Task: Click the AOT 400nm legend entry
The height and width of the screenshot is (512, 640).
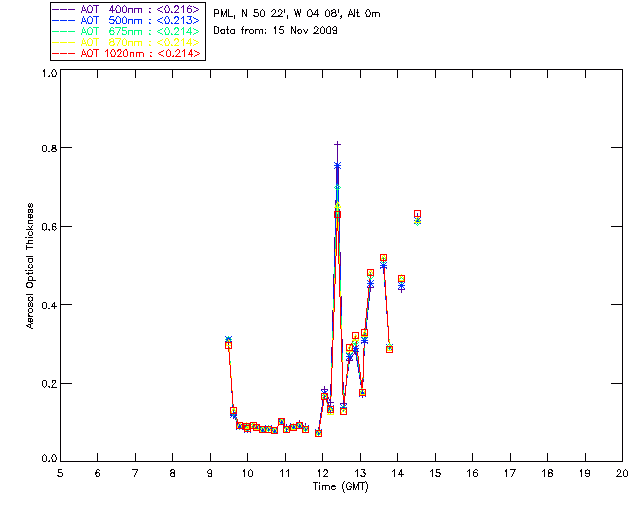Action: (127, 9)
